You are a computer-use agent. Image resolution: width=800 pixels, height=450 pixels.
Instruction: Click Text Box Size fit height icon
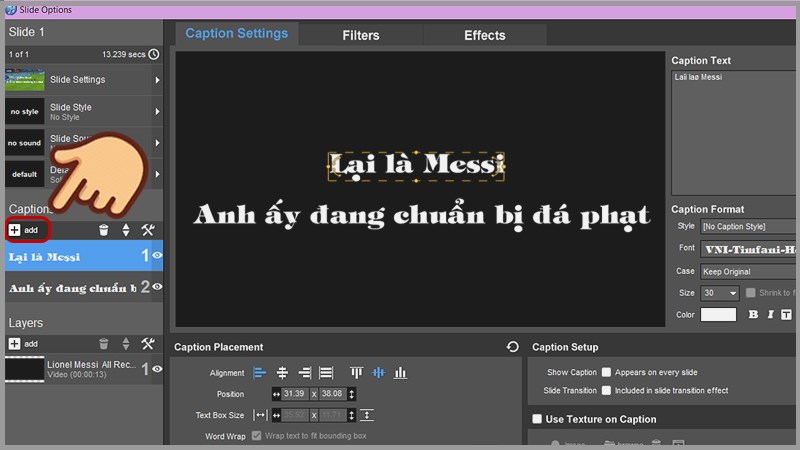coord(367,415)
